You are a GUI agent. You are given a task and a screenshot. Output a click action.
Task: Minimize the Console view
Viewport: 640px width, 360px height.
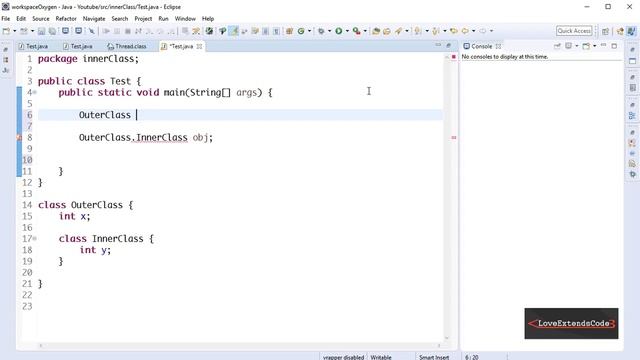click(603, 46)
